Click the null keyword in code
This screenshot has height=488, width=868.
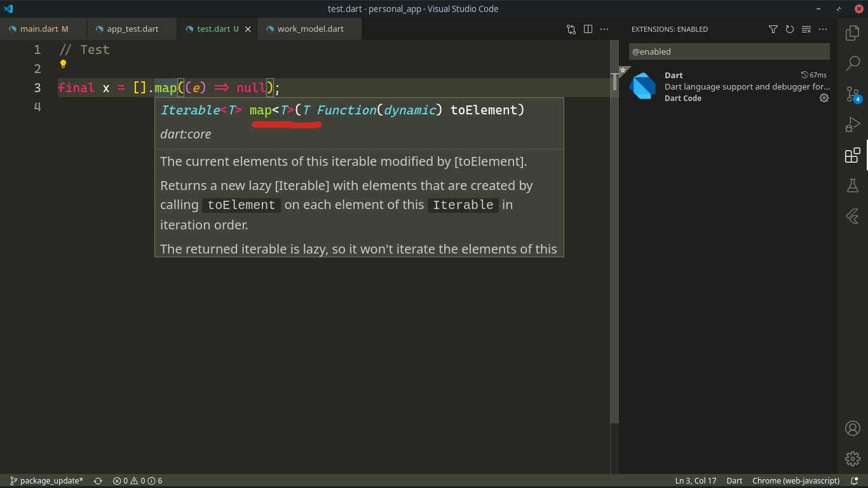click(x=251, y=88)
